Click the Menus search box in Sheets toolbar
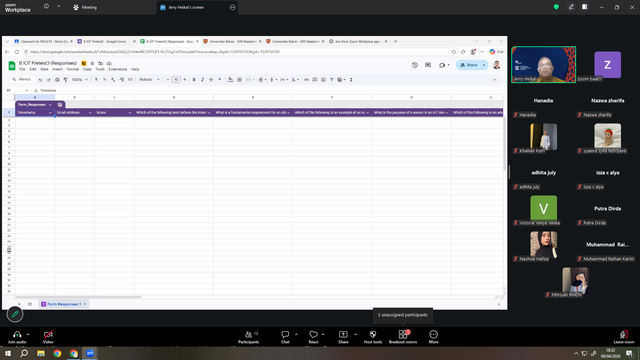Image resolution: width=640 pixels, height=360 pixels. point(23,80)
